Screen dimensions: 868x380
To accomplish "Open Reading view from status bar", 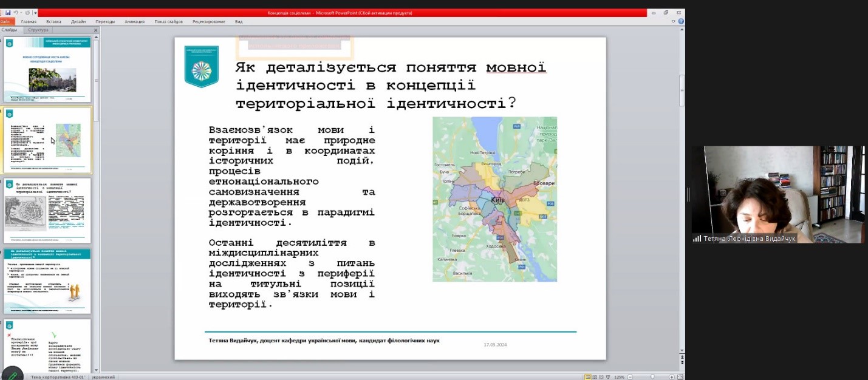I will (603, 377).
